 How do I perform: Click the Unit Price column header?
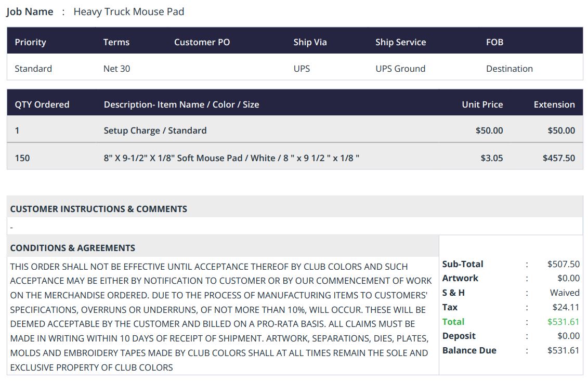[482, 104]
